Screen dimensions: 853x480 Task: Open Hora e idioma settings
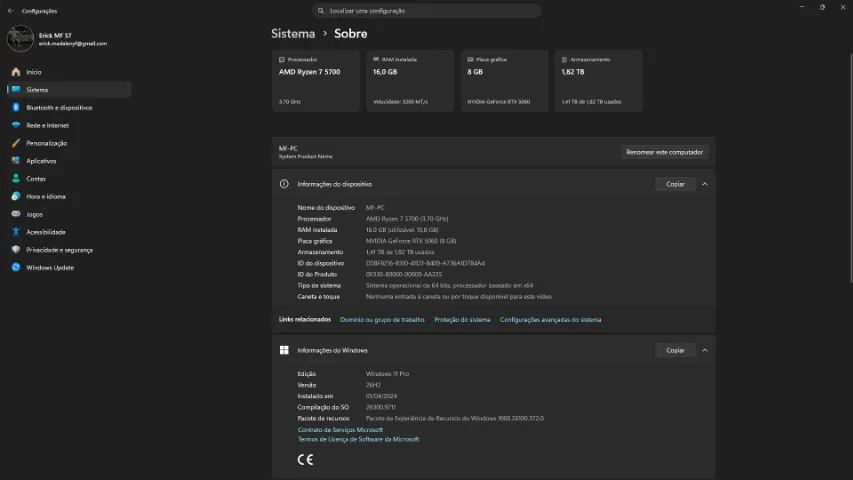coord(69,196)
